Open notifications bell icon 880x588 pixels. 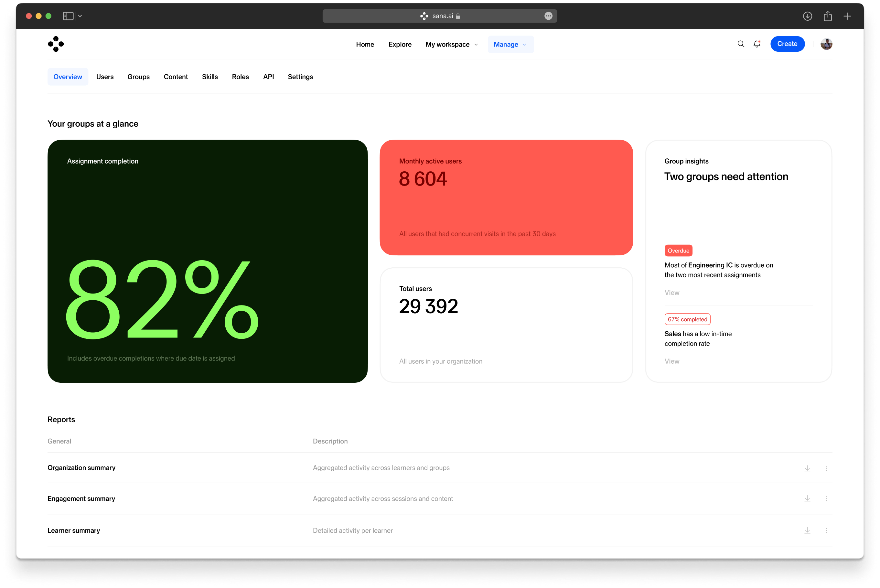(x=757, y=44)
